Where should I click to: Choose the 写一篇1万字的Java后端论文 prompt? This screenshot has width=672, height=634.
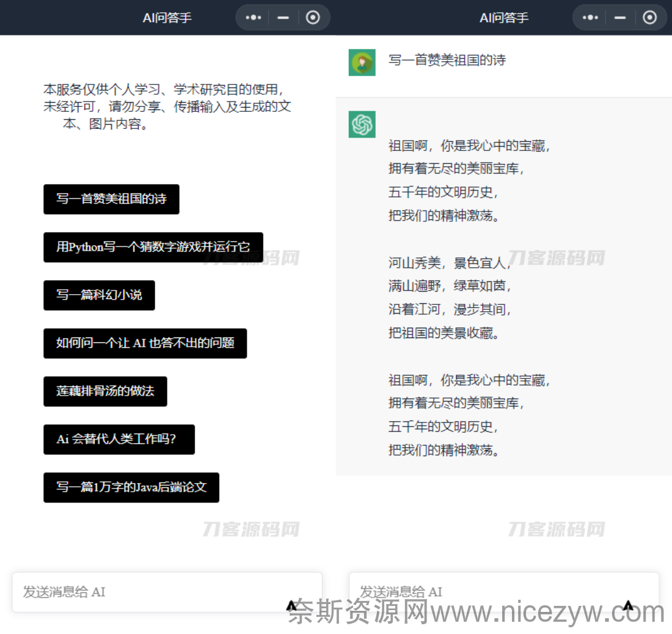[131, 487]
